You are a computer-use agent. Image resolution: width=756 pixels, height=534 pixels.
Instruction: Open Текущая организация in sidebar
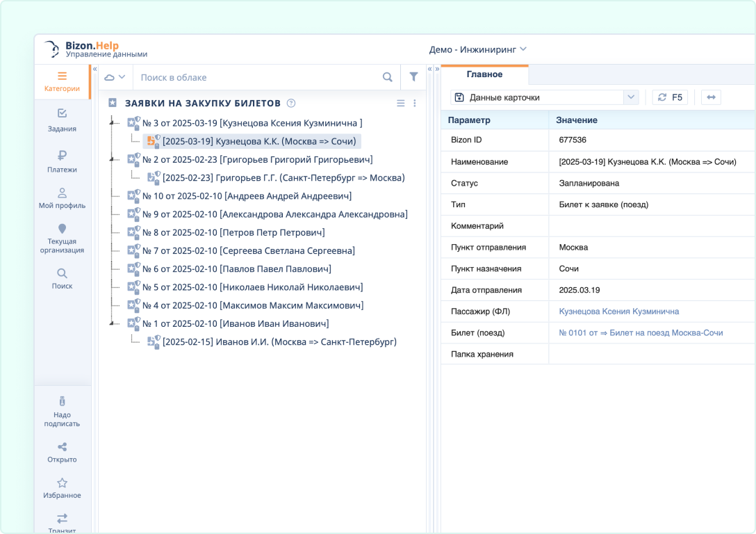coord(62,238)
